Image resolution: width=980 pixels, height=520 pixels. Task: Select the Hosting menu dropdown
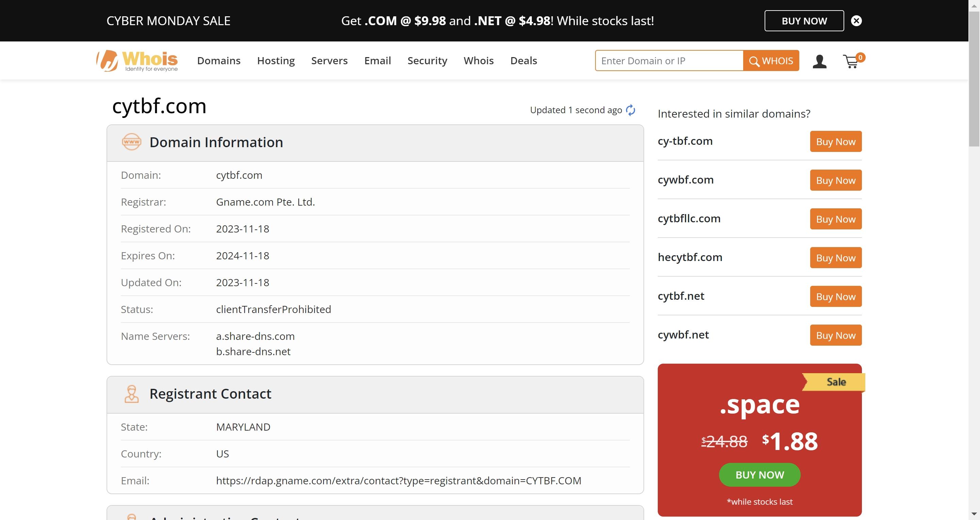275,60
